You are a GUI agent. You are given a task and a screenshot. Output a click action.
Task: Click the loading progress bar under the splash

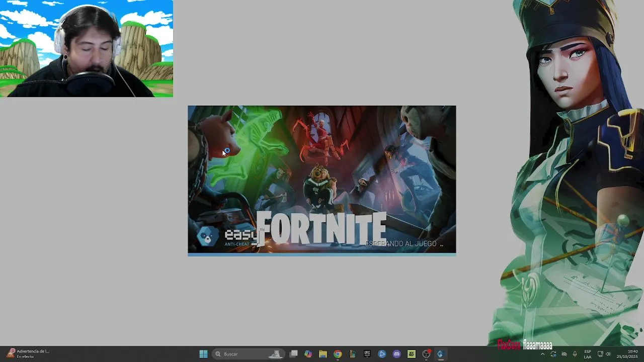322,254
